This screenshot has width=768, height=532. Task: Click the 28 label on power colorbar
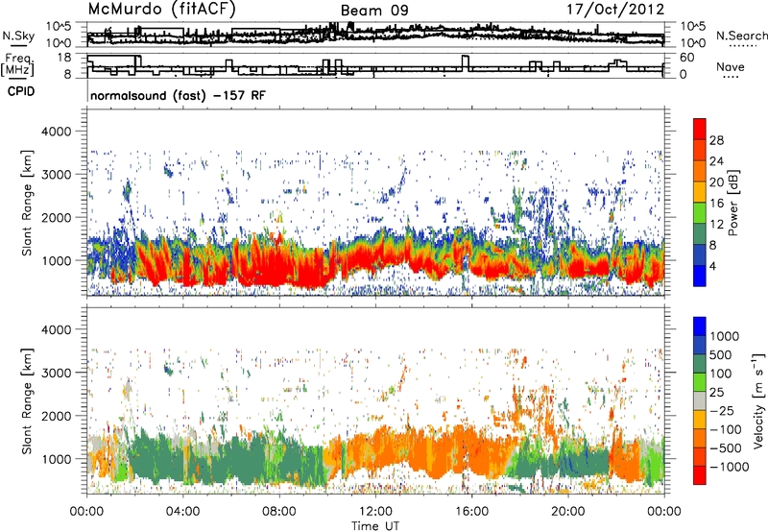tap(716, 140)
